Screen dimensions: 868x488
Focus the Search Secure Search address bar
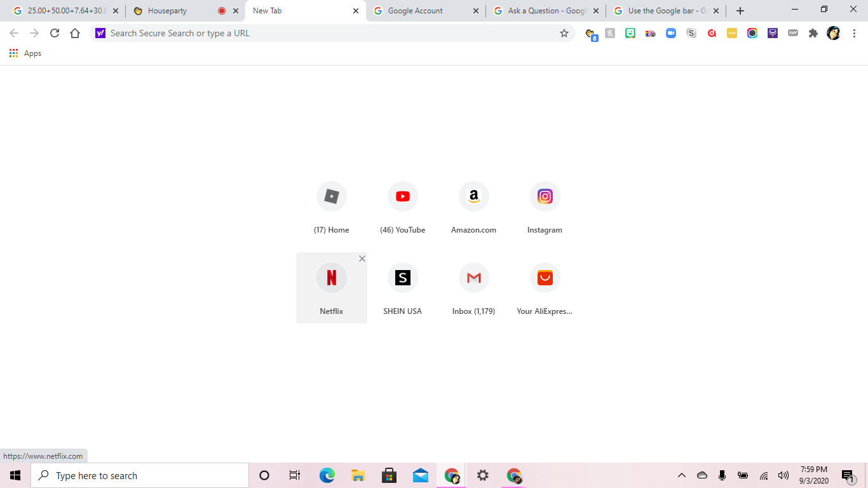(332, 33)
